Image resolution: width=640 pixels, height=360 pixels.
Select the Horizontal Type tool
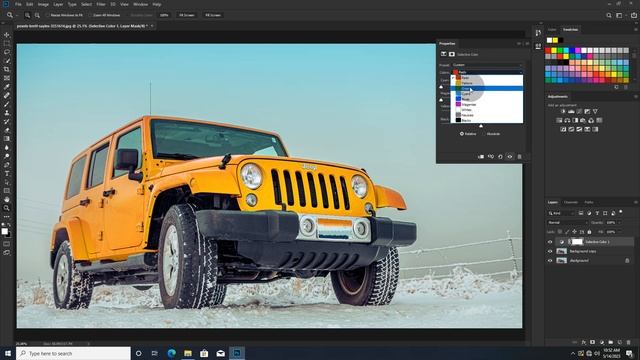tap(7, 173)
